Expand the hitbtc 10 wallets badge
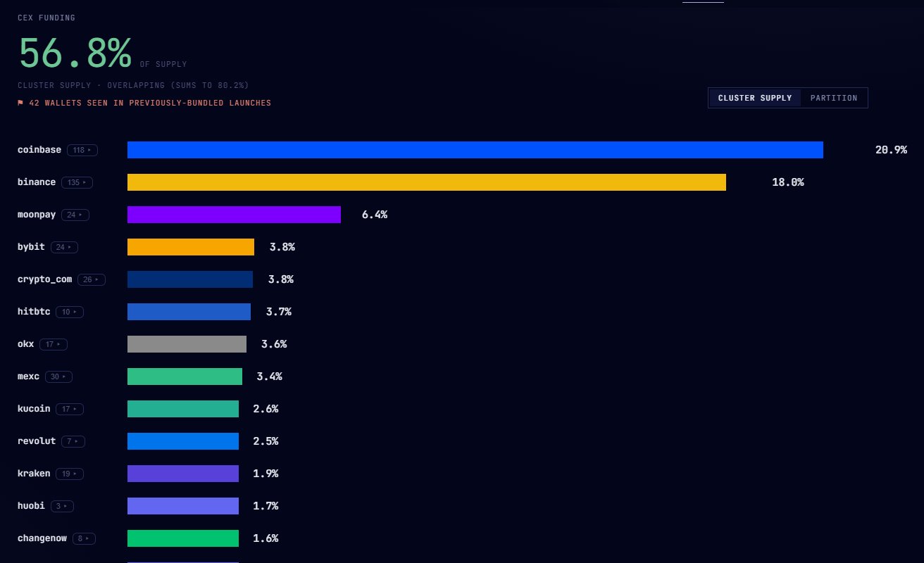 (x=70, y=312)
